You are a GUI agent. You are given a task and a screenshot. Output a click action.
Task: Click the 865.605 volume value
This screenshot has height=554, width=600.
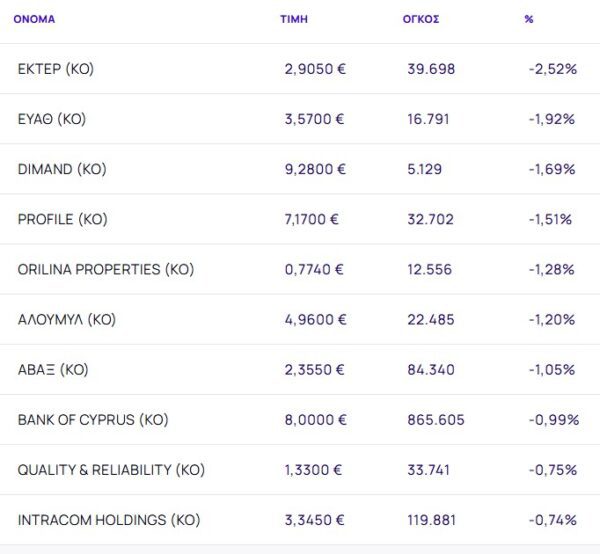[436, 419]
